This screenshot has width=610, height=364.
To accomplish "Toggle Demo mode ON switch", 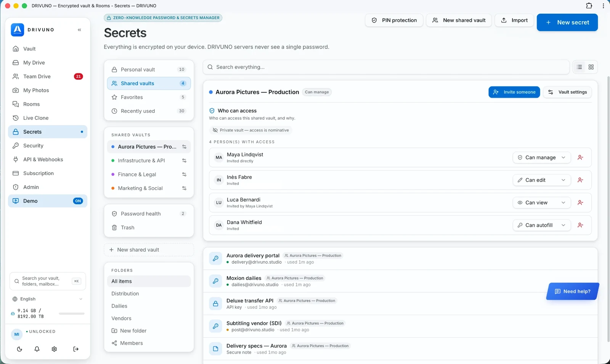I will pos(78,201).
